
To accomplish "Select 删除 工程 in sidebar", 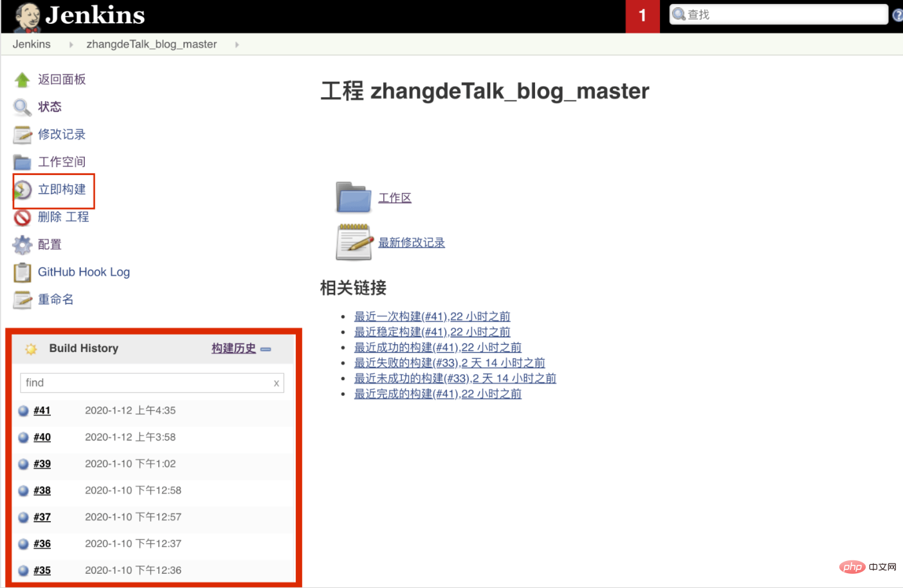I will point(64,217).
